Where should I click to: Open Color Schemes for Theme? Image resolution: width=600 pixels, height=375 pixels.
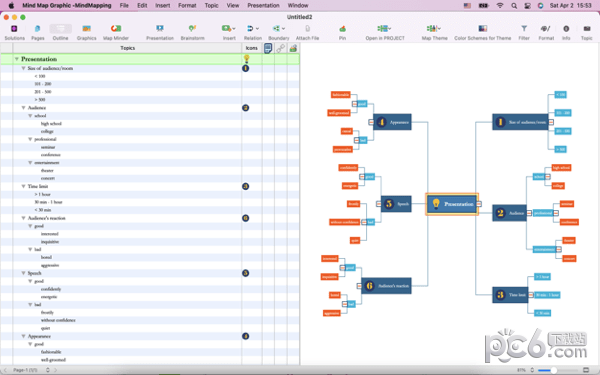483,29
